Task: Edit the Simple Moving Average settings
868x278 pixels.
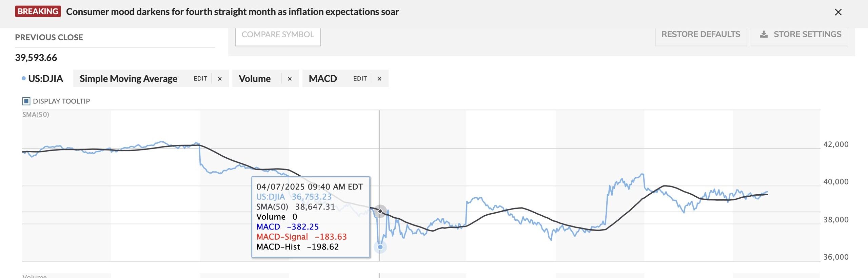Action: (200, 79)
